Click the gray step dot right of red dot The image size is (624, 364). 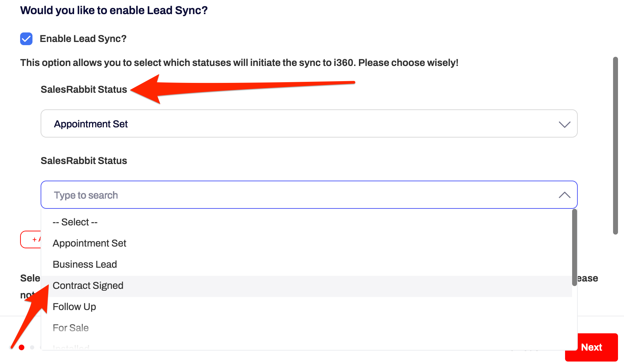pyautogui.click(x=32, y=347)
